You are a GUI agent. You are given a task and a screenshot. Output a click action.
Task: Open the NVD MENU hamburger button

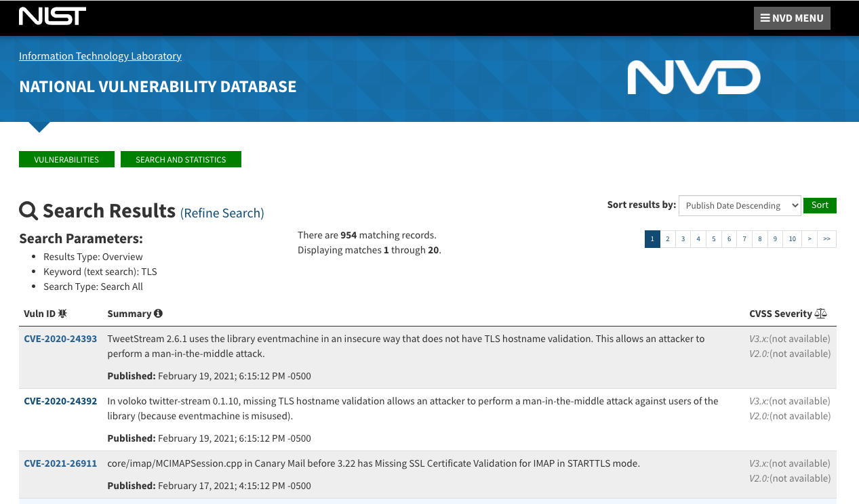792,18
